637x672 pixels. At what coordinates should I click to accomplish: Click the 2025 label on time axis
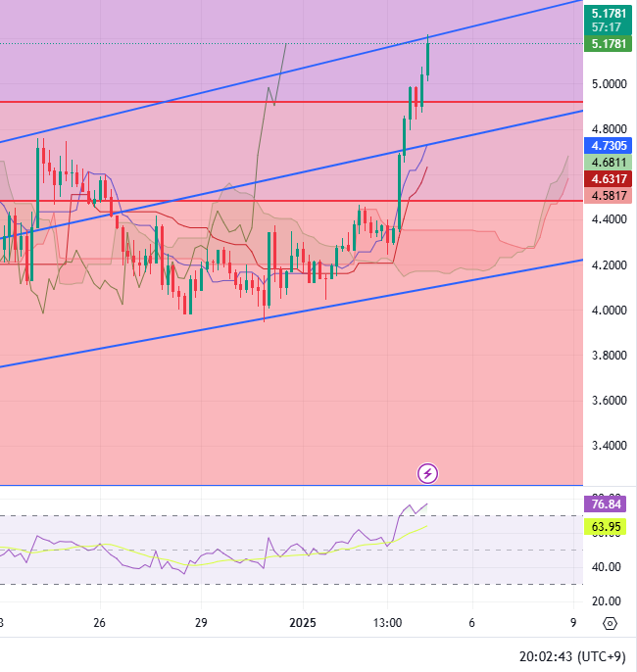[303, 623]
